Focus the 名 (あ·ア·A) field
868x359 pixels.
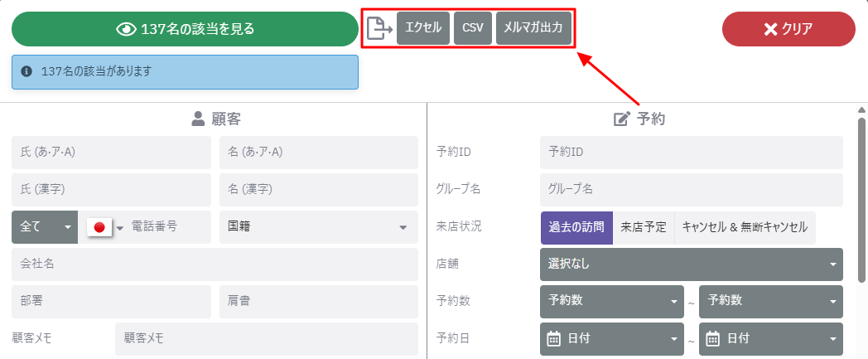click(x=319, y=153)
